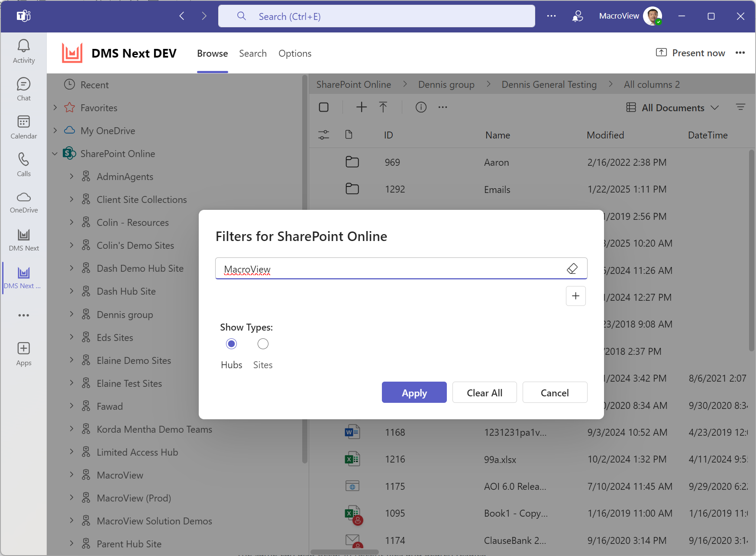Select the Parent Hub Site tree item
This screenshot has height=556, width=756.
(129, 544)
